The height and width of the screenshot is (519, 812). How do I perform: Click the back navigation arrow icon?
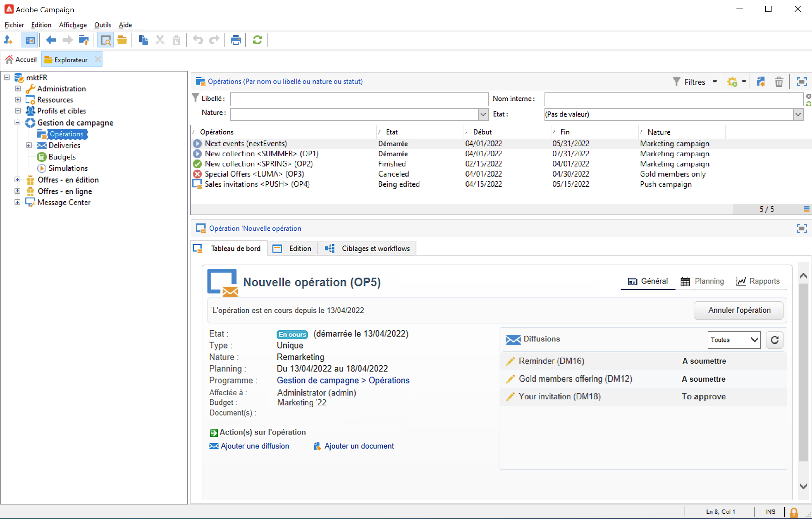point(51,40)
